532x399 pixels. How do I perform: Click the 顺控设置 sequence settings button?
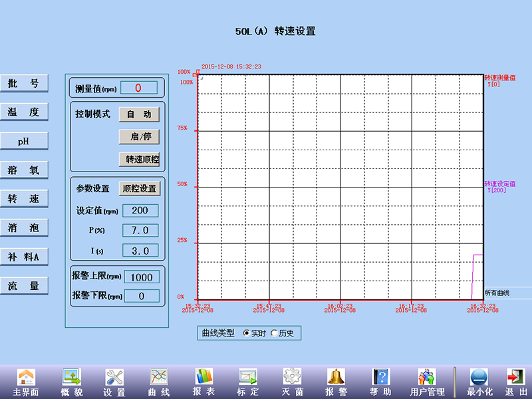tap(140, 188)
